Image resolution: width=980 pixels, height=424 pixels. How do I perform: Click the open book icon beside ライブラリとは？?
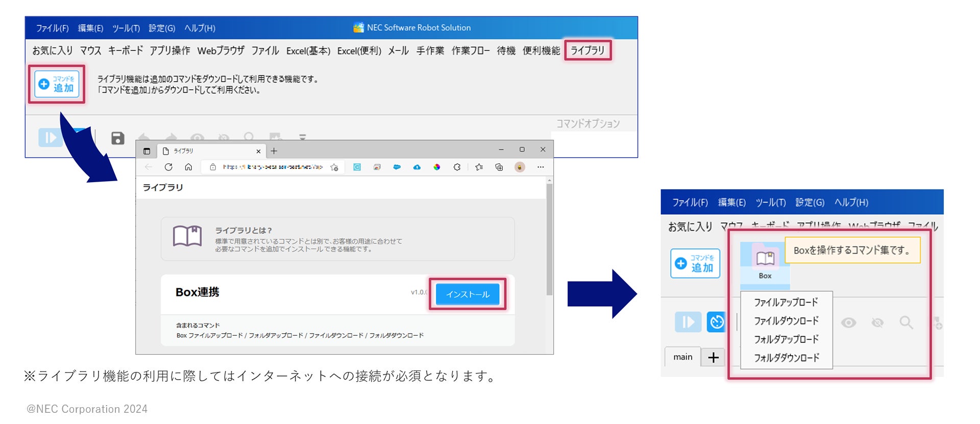pyautogui.click(x=187, y=236)
